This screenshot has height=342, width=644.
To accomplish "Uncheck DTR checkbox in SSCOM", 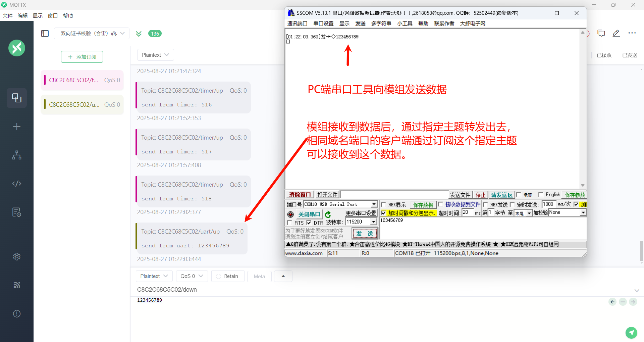I will 309,223.
